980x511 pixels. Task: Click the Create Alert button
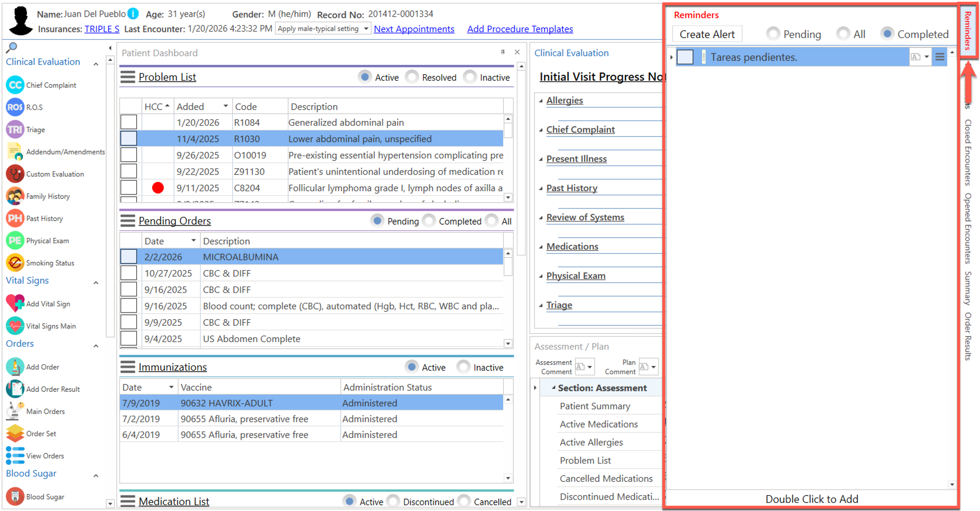707,34
